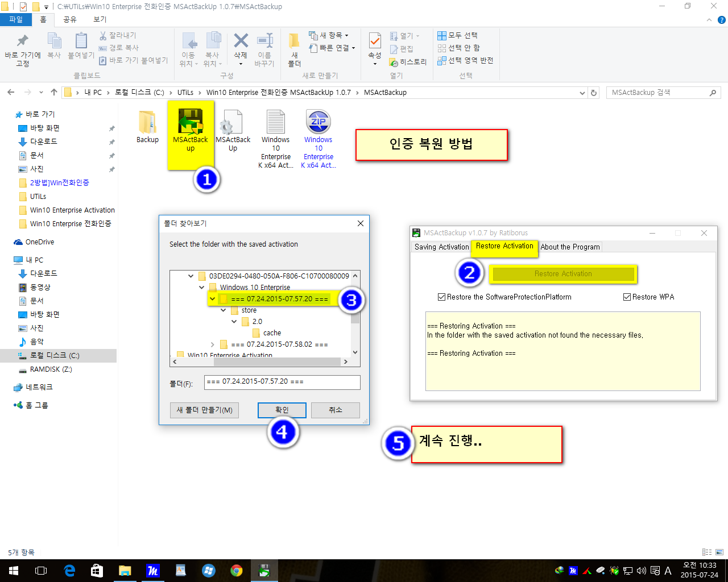Collapse the 2.0 folder tree node

pyautogui.click(x=234, y=322)
